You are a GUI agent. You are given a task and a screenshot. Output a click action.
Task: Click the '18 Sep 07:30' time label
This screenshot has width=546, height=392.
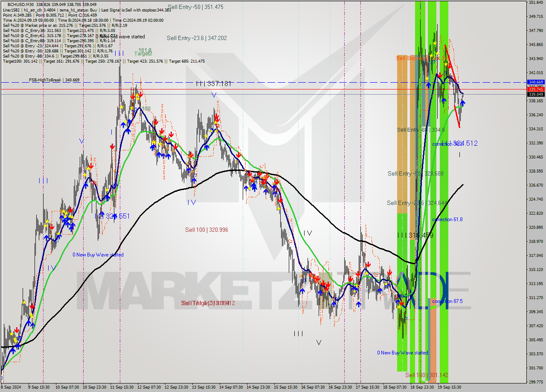click(x=395, y=387)
